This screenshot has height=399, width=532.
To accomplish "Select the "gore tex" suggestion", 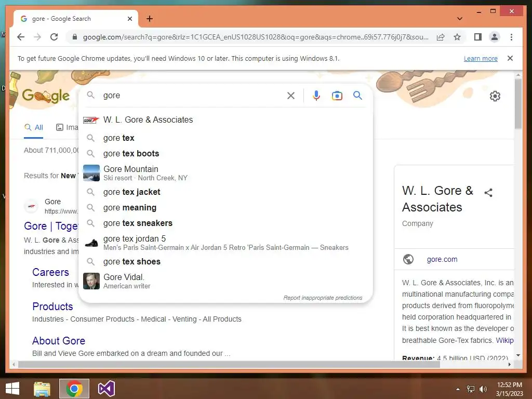I will tap(225, 138).
